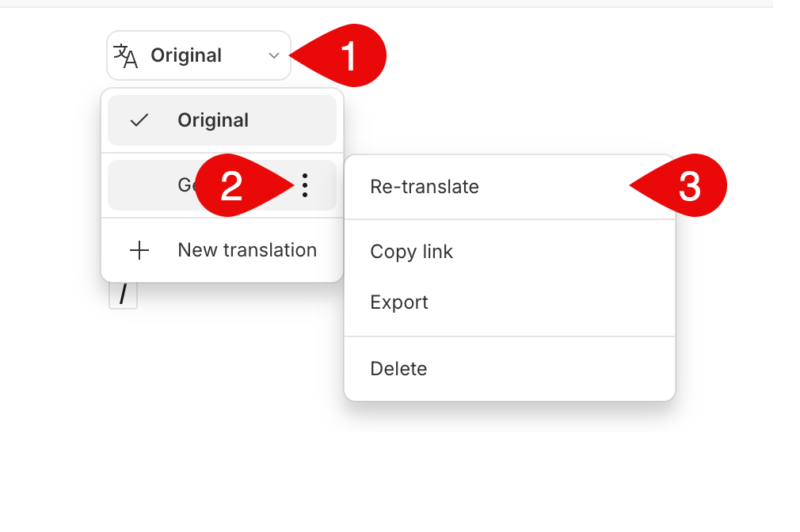Click the New translation option
The width and height of the screenshot is (800, 532).
click(222, 250)
